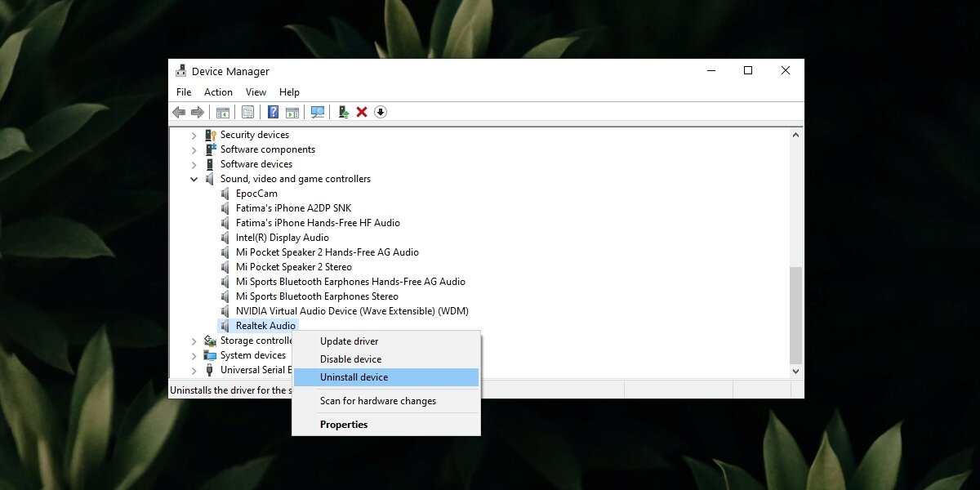Click the Forward navigation arrow
This screenshot has height=490, width=980.
197,112
